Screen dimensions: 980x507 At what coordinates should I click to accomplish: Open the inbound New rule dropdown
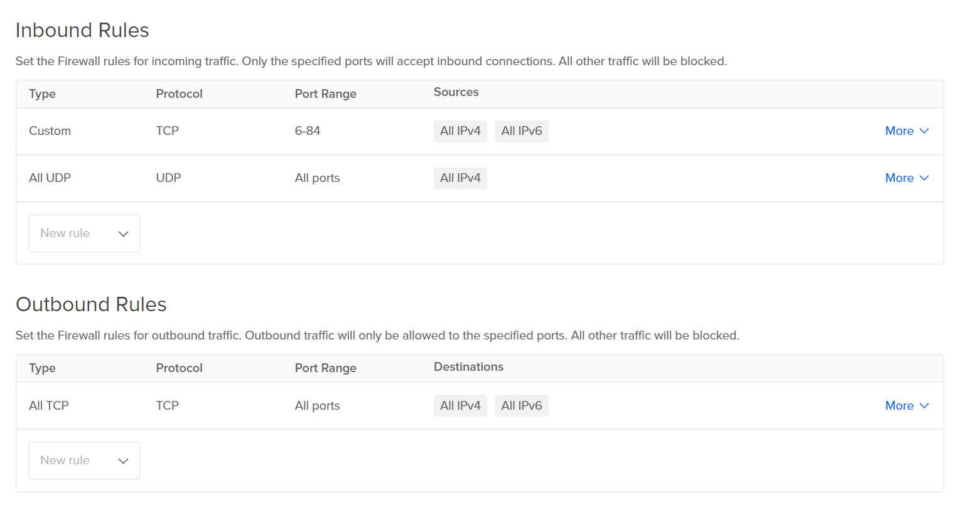84,233
